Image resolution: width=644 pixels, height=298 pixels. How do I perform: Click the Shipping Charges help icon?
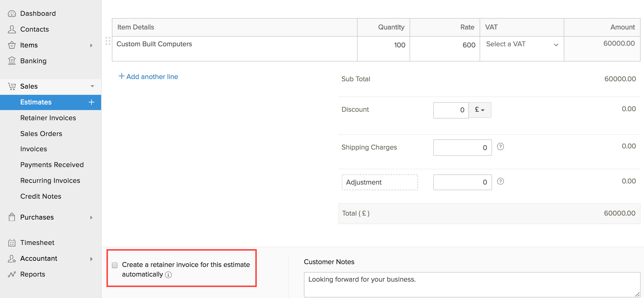(501, 147)
